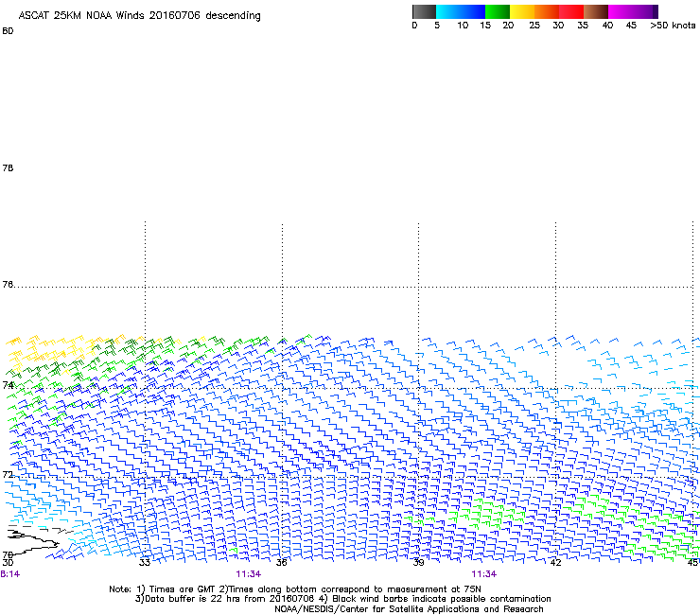Click the longitude label 42 on the bottom axis
700x615 pixels.
(x=555, y=563)
